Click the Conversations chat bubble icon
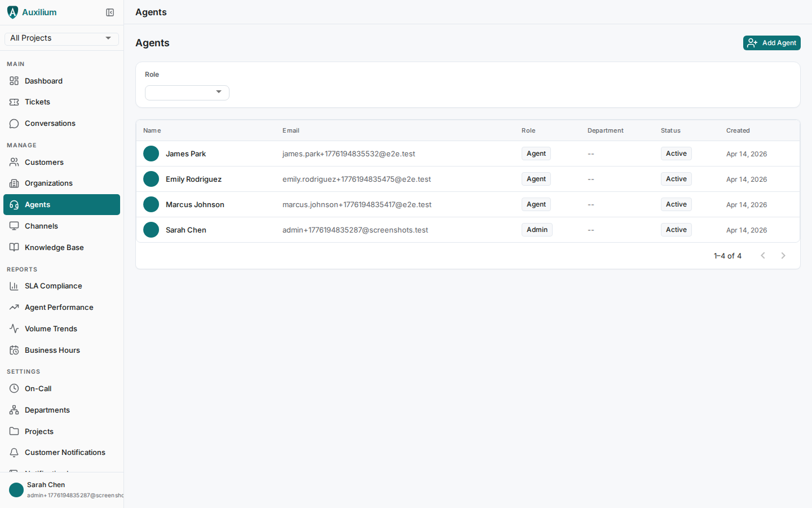 [14, 123]
